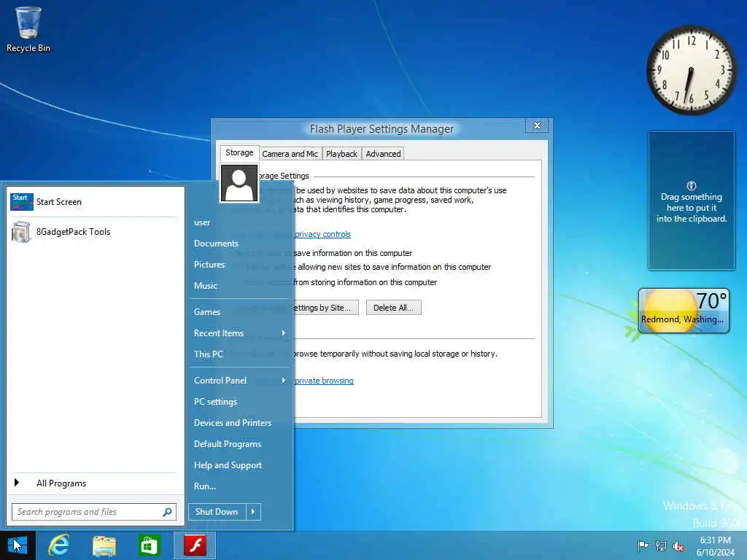747x560 pixels.
Task: Click the muted volume tray icon
Action: coord(678,545)
